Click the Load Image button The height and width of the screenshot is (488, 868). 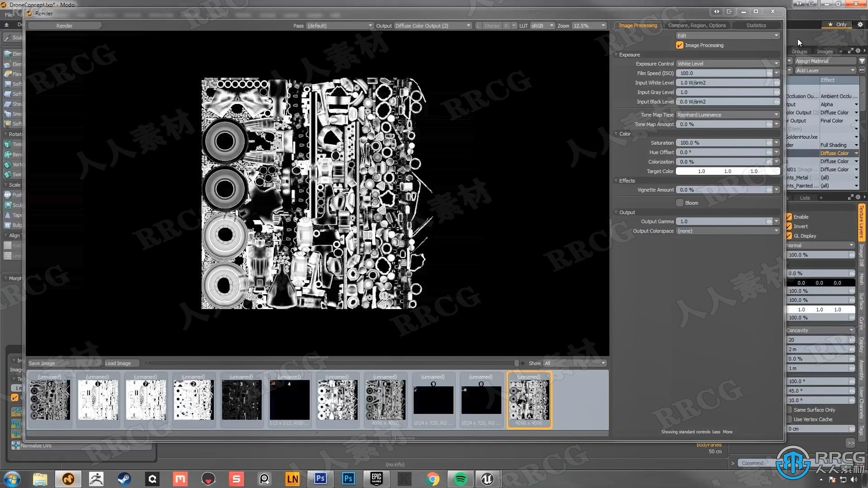tap(117, 363)
